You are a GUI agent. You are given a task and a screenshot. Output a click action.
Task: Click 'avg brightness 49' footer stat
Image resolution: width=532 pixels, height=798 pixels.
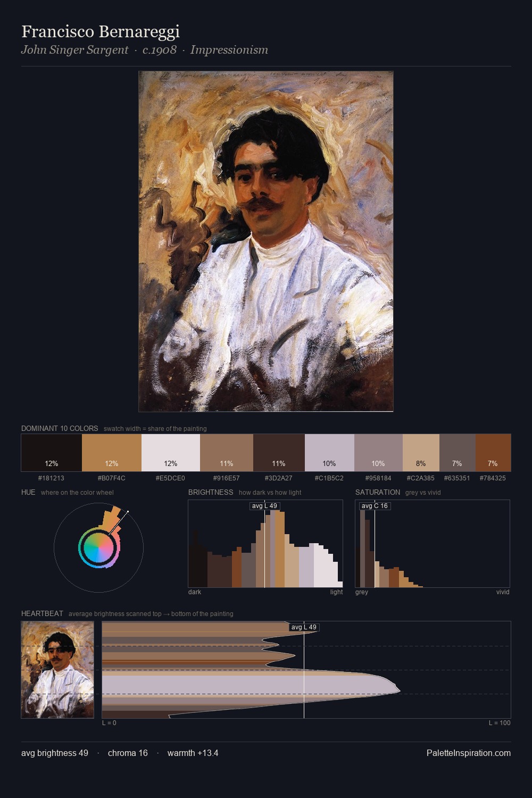[55, 753]
